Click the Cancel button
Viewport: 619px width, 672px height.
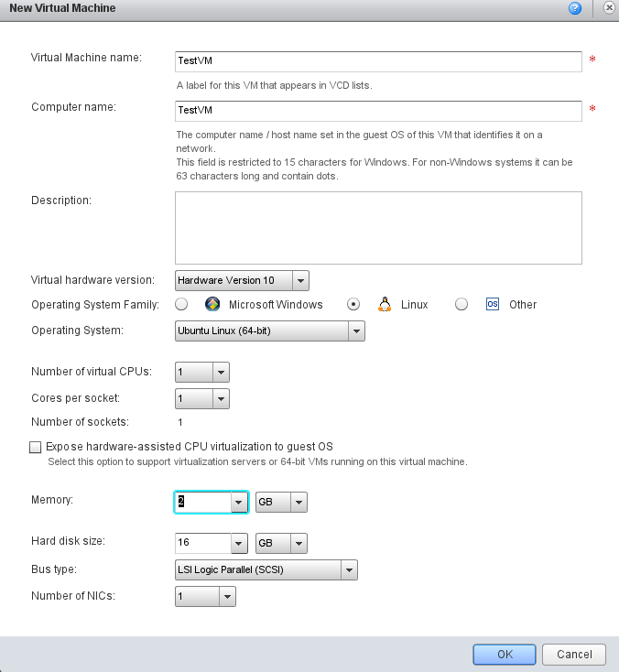573,655
